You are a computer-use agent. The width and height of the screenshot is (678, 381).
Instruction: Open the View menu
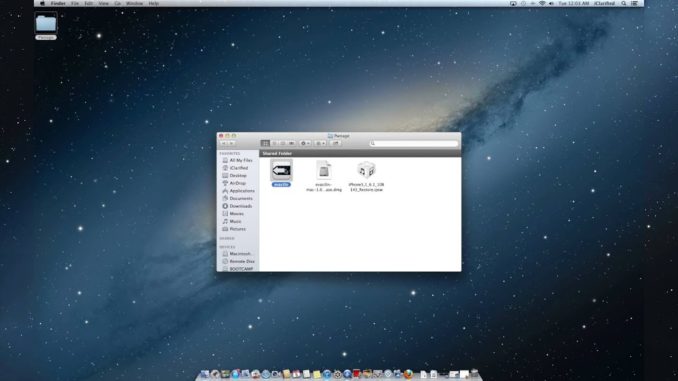pos(103,3)
